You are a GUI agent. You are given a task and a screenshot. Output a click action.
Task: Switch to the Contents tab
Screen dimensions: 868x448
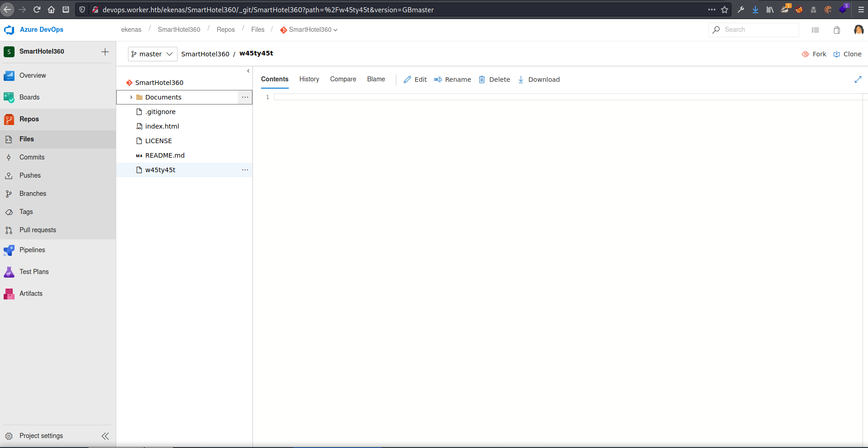coord(275,80)
